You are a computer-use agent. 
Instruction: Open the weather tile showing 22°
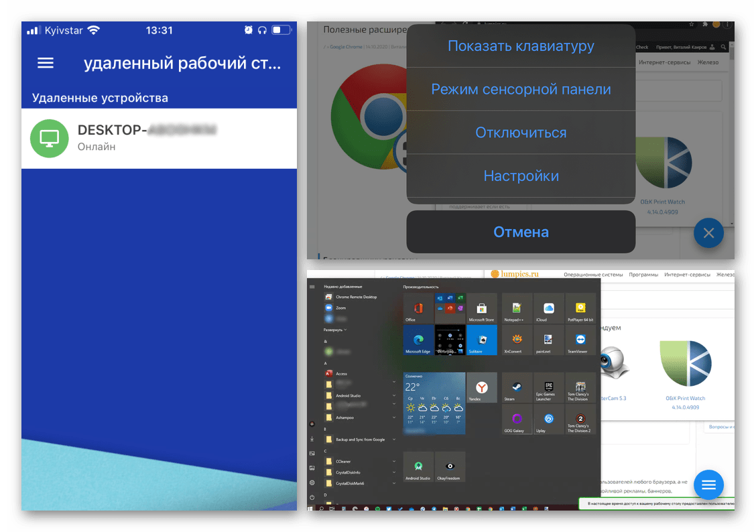coord(434,403)
